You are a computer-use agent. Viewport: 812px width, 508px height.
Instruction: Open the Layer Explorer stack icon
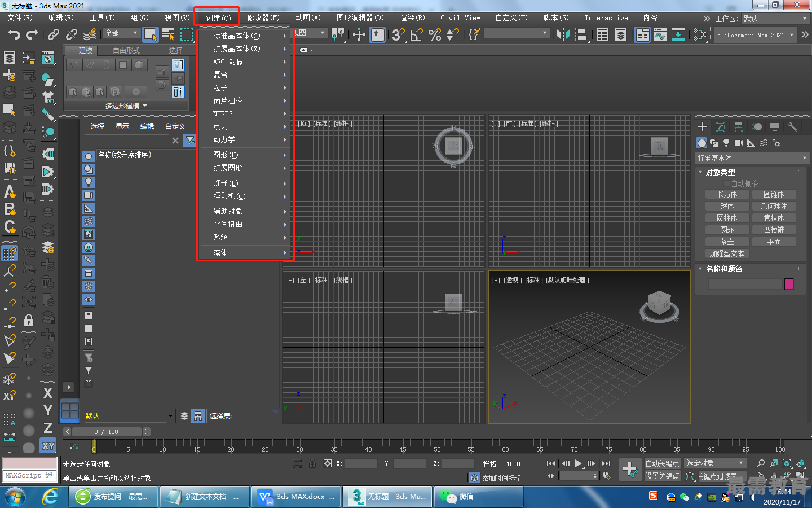coord(620,34)
